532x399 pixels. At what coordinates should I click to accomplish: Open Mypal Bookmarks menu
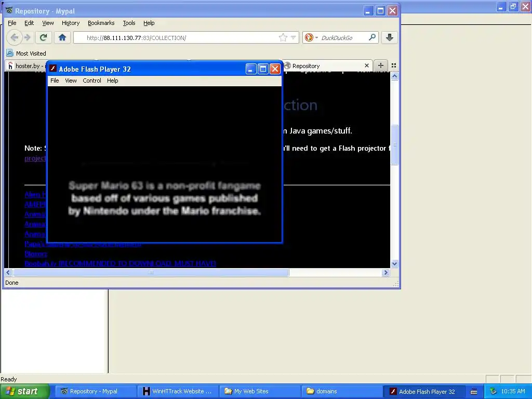click(x=101, y=23)
